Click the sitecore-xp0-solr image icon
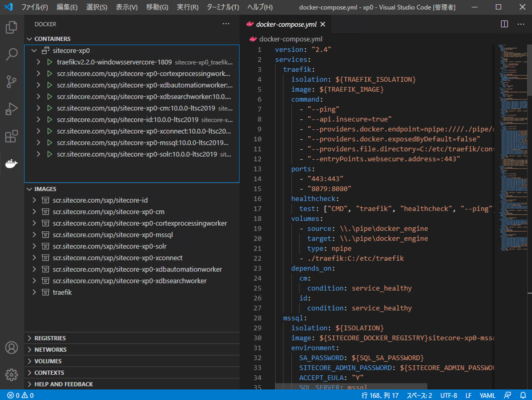The width and height of the screenshot is (532, 400). tap(46, 246)
